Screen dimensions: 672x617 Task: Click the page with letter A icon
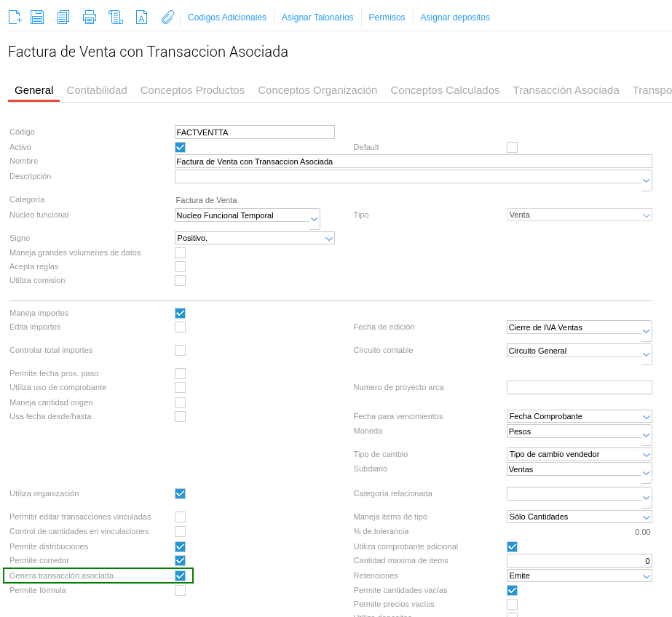(141, 17)
